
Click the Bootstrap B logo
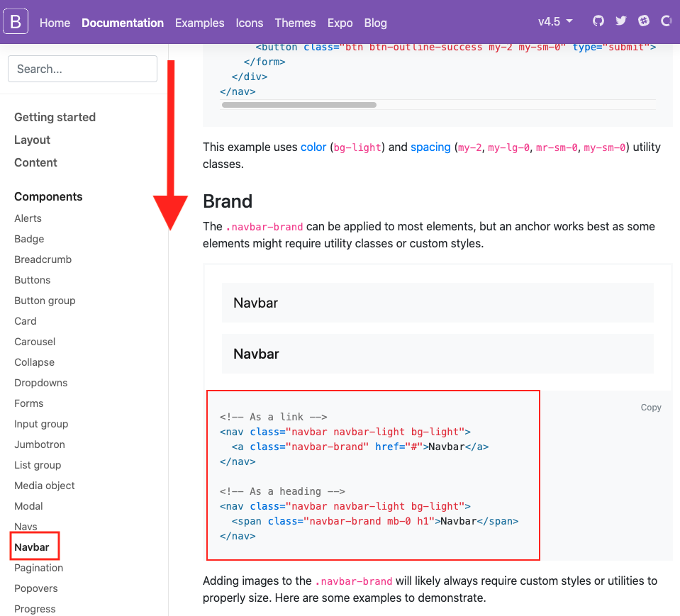point(16,21)
